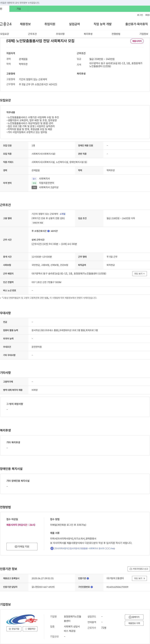The image size is (150, 644).
Task: Download the 자사이력서양식 hwp file link
Action: tap(85, 548)
